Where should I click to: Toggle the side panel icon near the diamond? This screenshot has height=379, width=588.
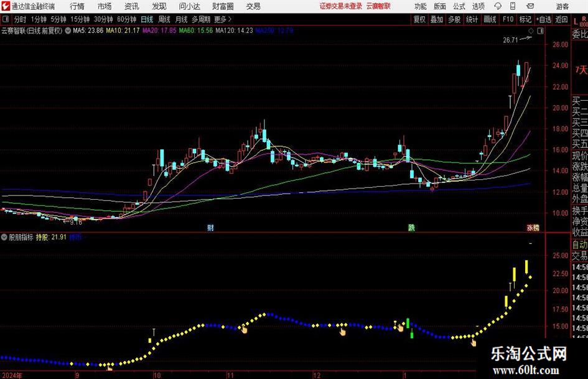coord(540,30)
